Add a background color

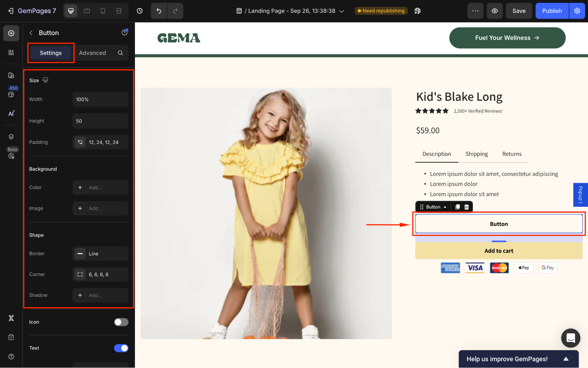[x=80, y=188]
